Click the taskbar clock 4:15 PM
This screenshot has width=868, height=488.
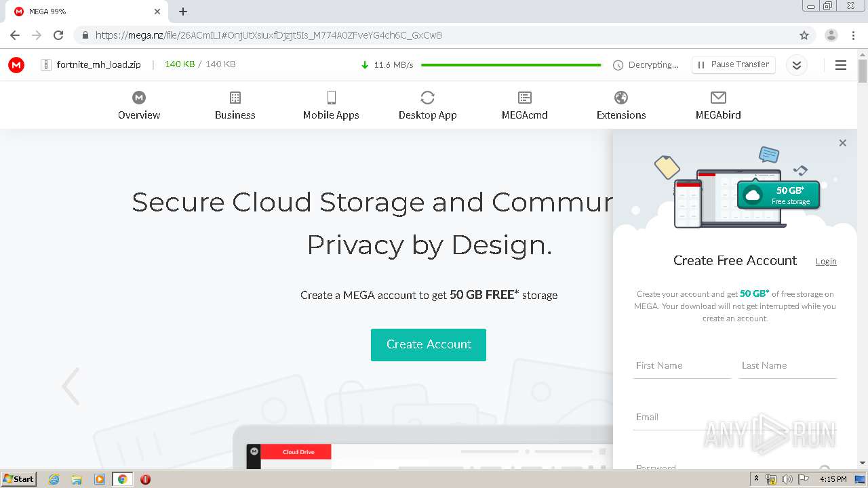click(x=833, y=479)
